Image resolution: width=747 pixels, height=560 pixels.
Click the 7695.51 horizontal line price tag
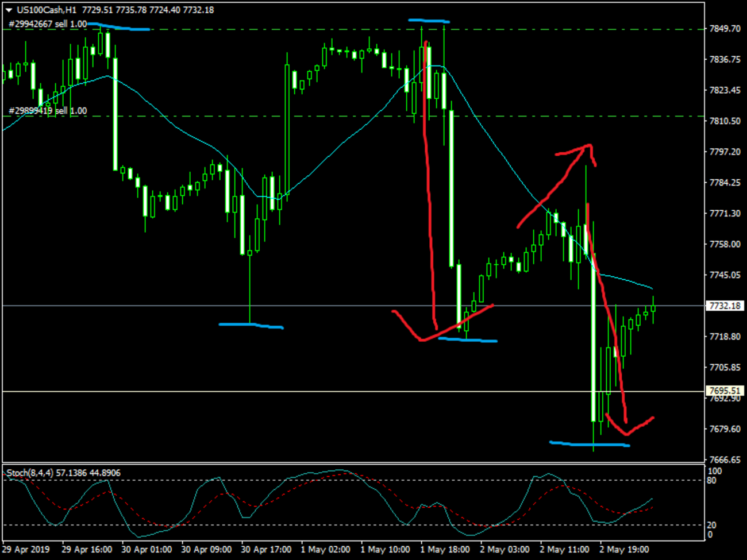[x=725, y=391]
